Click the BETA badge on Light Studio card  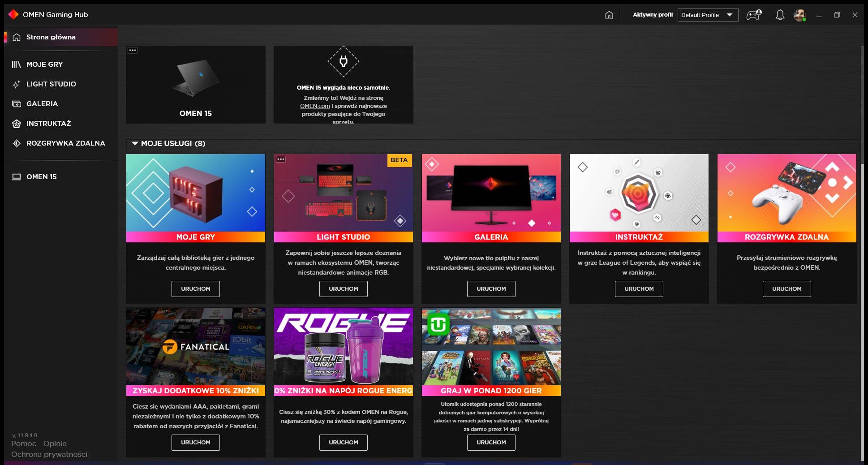pyautogui.click(x=399, y=160)
